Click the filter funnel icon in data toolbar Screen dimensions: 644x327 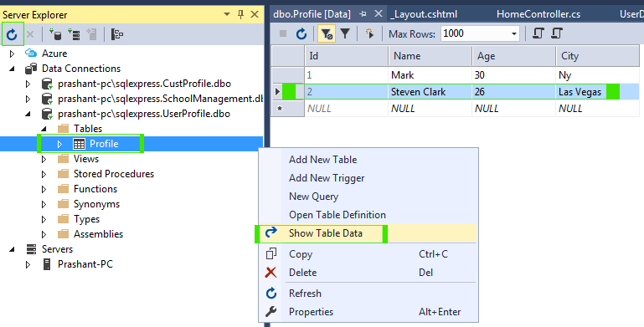click(x=345, y=33)
